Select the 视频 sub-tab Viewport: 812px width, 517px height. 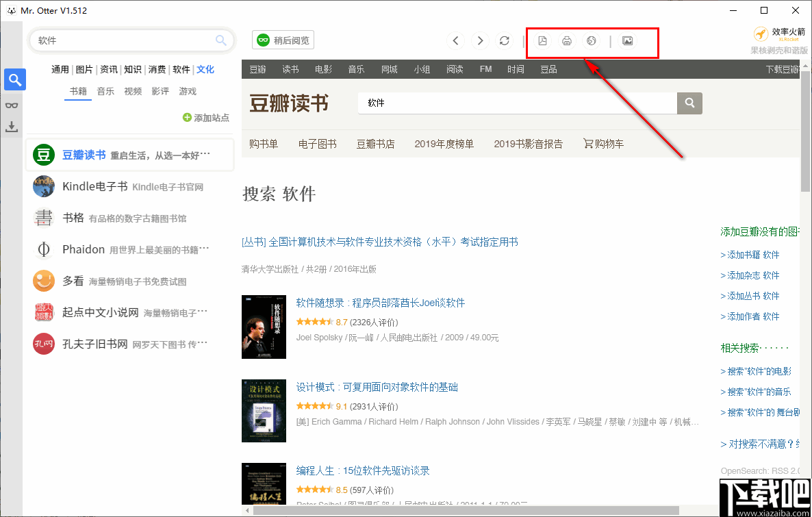(133, 91)
